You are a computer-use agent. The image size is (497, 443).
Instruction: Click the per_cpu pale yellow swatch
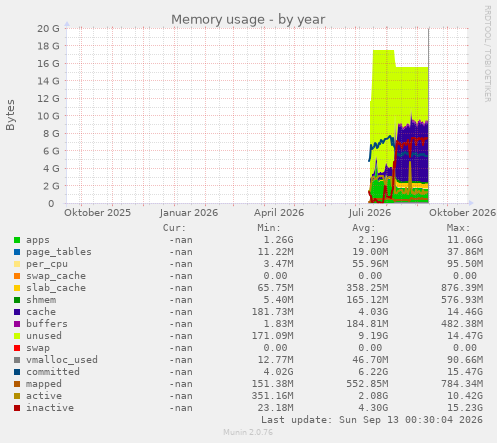(x=17, y=264)
